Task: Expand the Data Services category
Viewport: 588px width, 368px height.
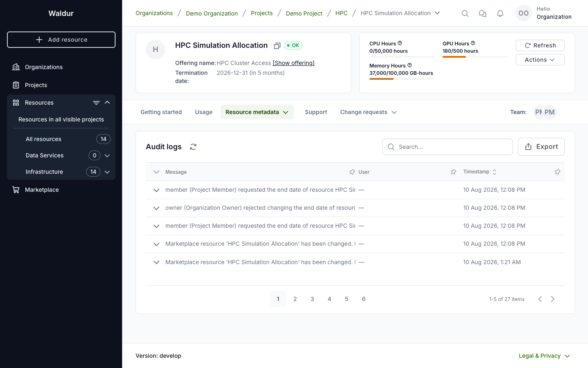Action: pyautogui.click(x=107, y=155)
